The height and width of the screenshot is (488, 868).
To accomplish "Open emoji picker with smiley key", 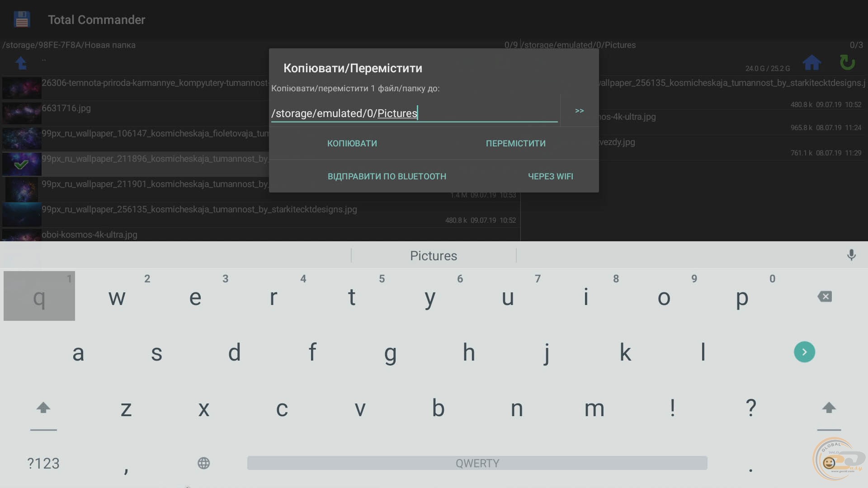I will pos(829,463).
